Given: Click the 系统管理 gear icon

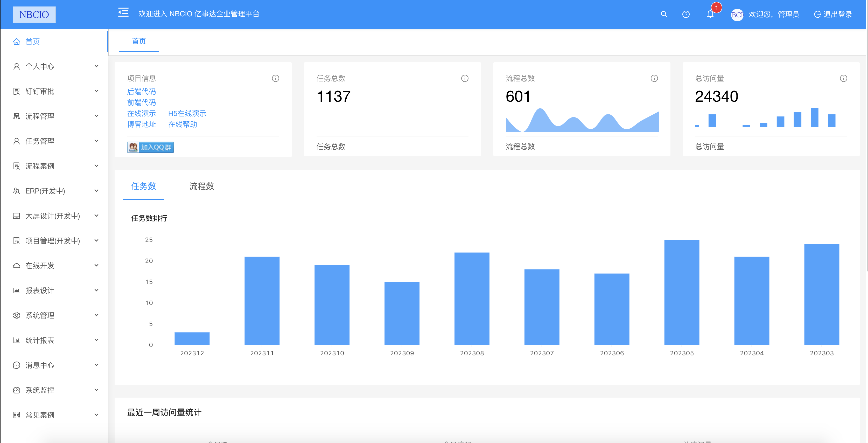Looking at the screenshot, I should tap(17, 315).
